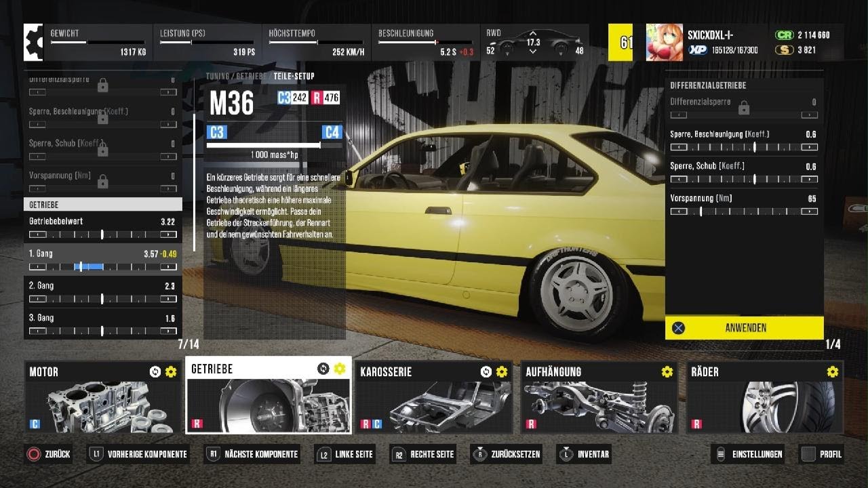The width and height of the screenshot is (868, 488).
Task: Open the Profil button
Action: [822, 454]
